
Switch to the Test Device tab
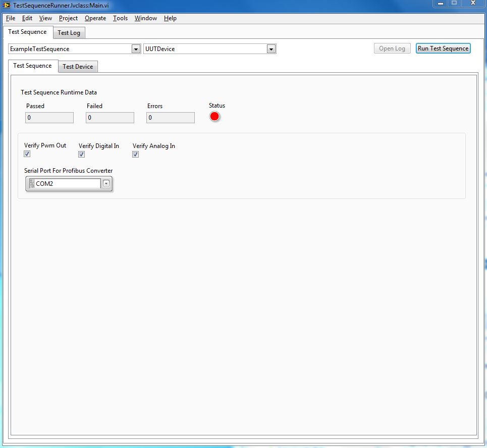(x=78, y=66)
